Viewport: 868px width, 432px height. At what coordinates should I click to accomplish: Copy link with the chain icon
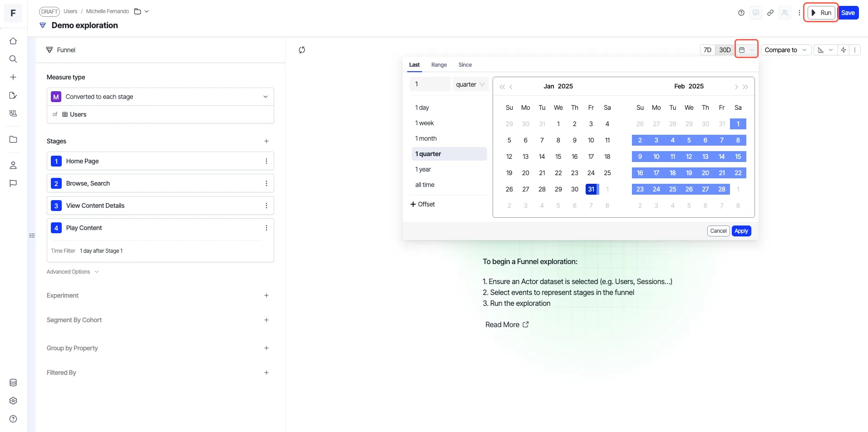[x=770, y=13]
